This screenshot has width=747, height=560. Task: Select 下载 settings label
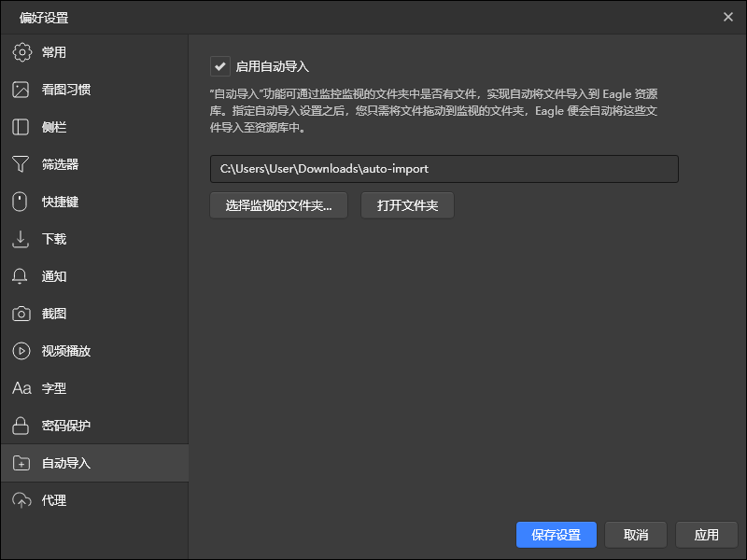(54, 239)
